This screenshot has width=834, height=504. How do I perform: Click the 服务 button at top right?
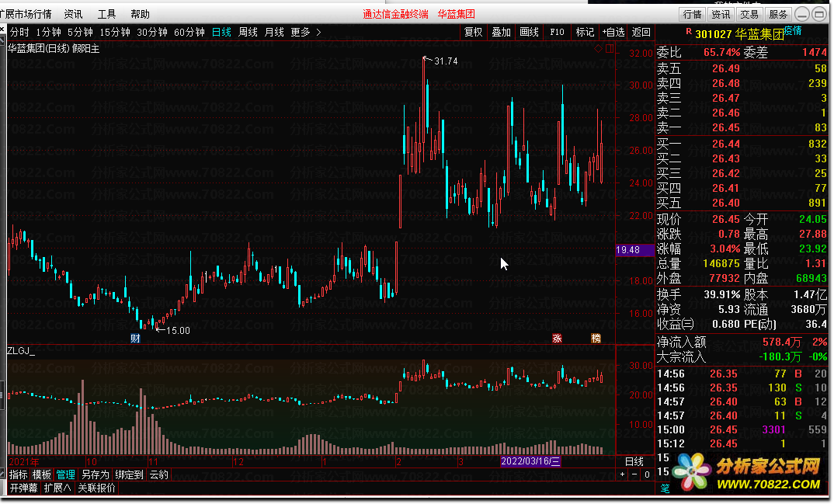pyautogui.click(x=778, y=14)
